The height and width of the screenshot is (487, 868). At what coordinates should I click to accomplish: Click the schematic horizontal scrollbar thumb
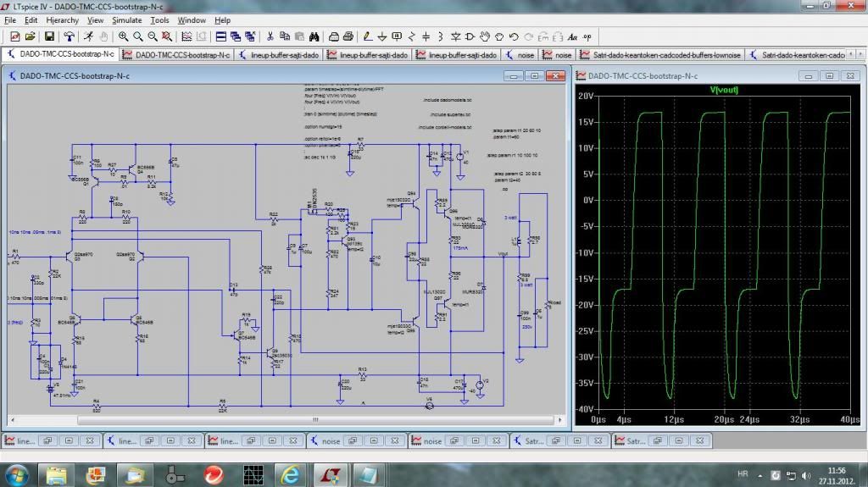click(315, 420)
